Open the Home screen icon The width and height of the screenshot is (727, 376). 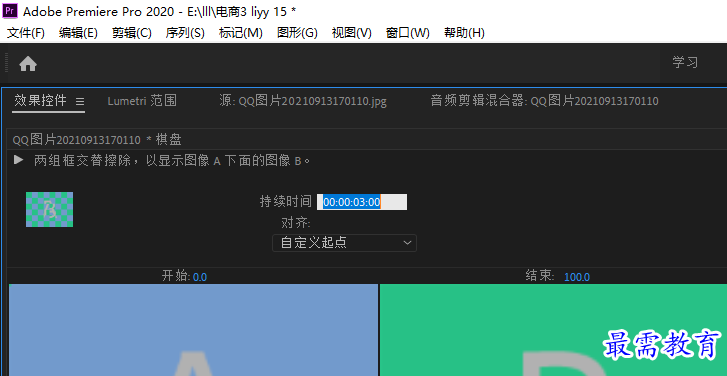[28, 64]
